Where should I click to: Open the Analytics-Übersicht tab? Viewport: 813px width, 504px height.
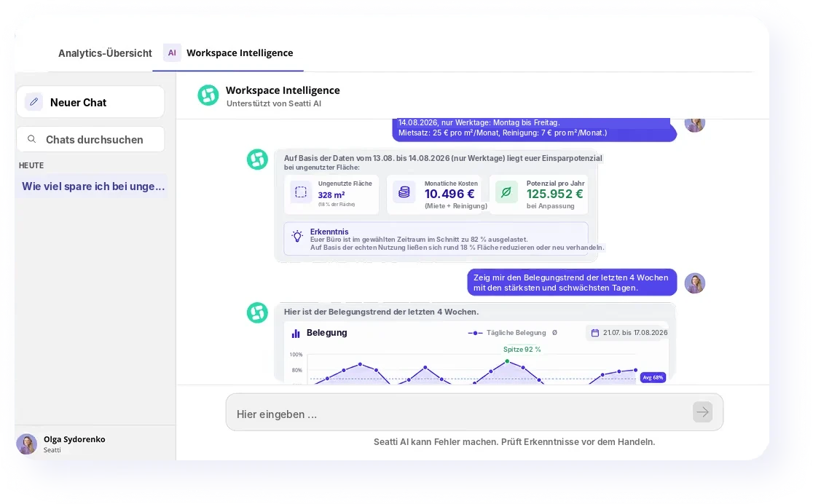(x=105, y=53)
